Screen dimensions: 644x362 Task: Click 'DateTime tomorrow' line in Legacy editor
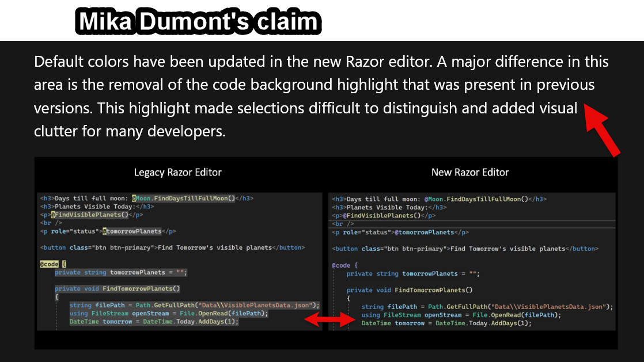(x=154, y=321)
